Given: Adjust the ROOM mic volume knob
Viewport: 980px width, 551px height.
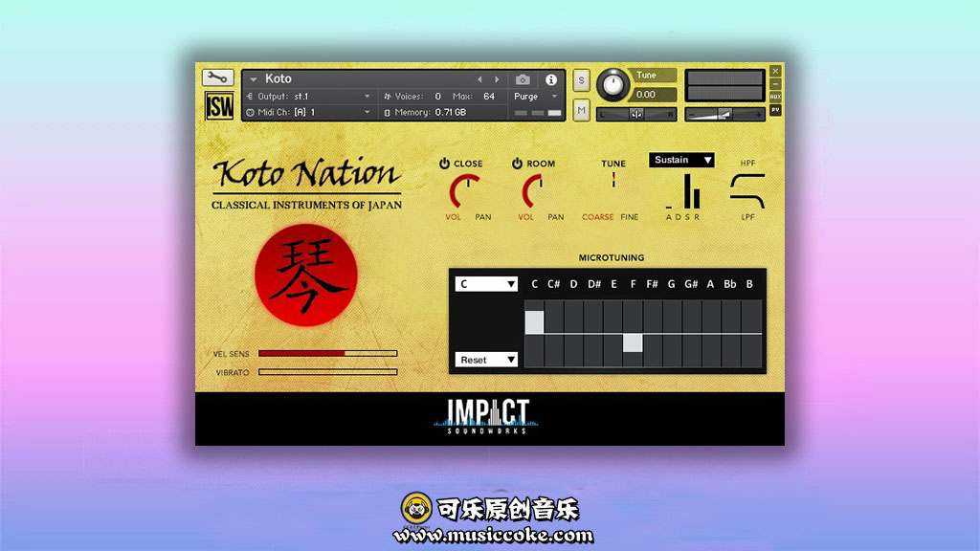Looking at the screenshot, I should coord(538,191).
